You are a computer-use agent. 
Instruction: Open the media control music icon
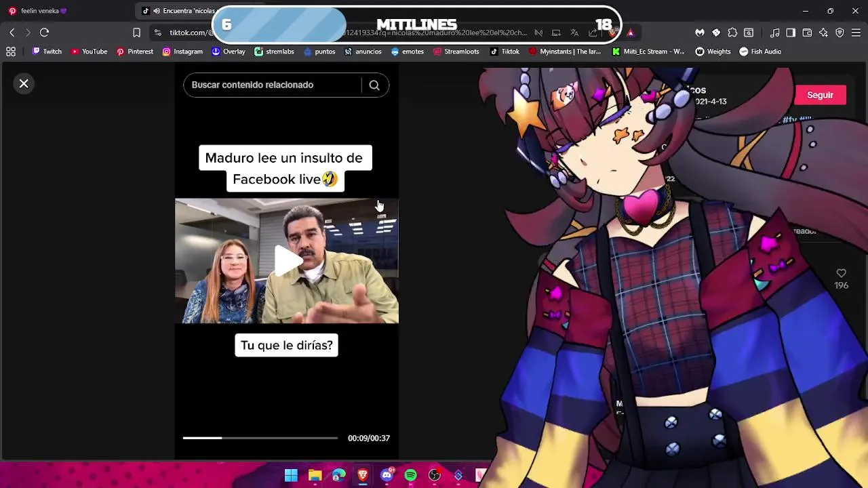click(x=775, y=33)
